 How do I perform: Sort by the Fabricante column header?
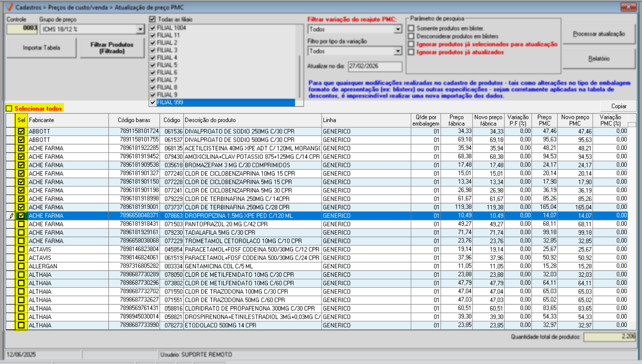tap(67, 120)
